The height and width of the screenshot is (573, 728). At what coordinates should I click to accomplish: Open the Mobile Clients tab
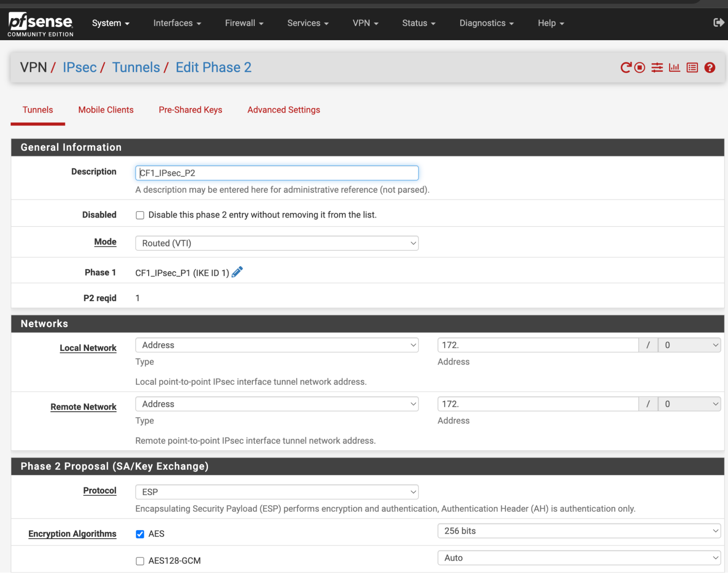[106, 109]
